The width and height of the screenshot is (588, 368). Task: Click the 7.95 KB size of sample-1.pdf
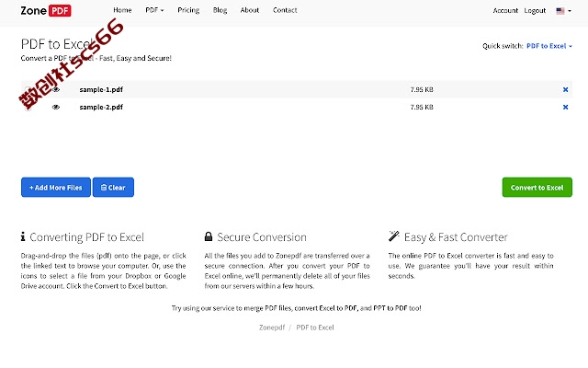point(422,89)
